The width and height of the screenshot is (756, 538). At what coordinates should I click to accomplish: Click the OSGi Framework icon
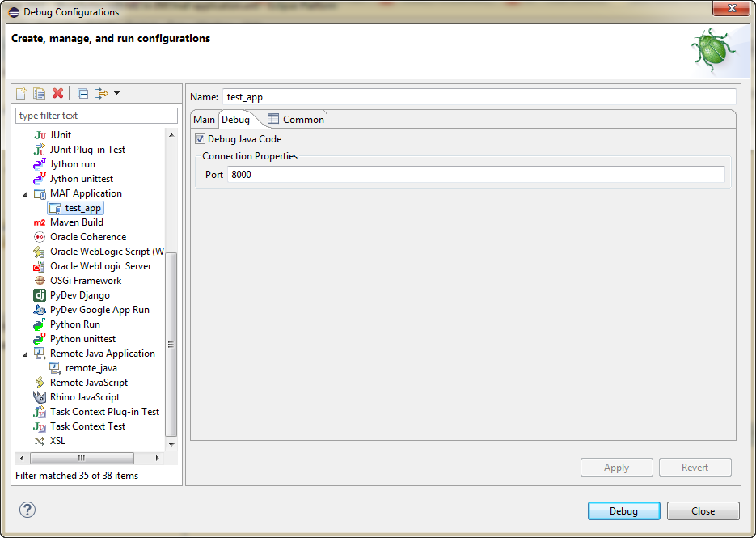point(40,281)
